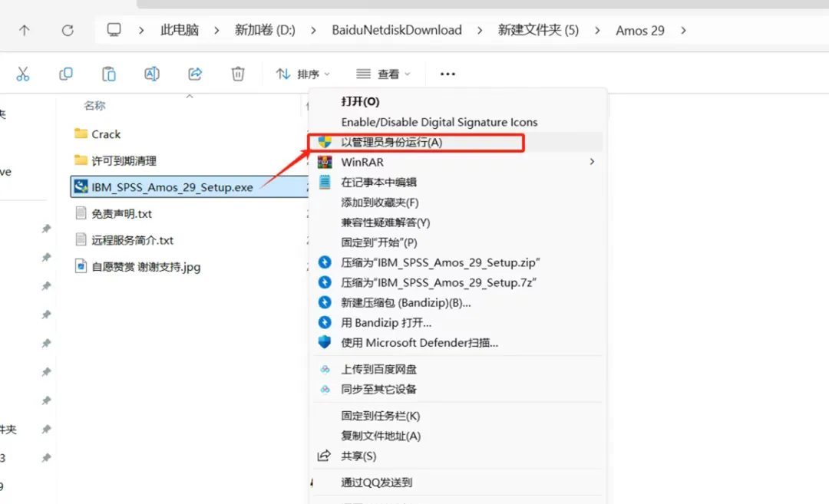
Task: Click the Notepad icon beside 在记事本中编辑
Action: tap(325, 183)
